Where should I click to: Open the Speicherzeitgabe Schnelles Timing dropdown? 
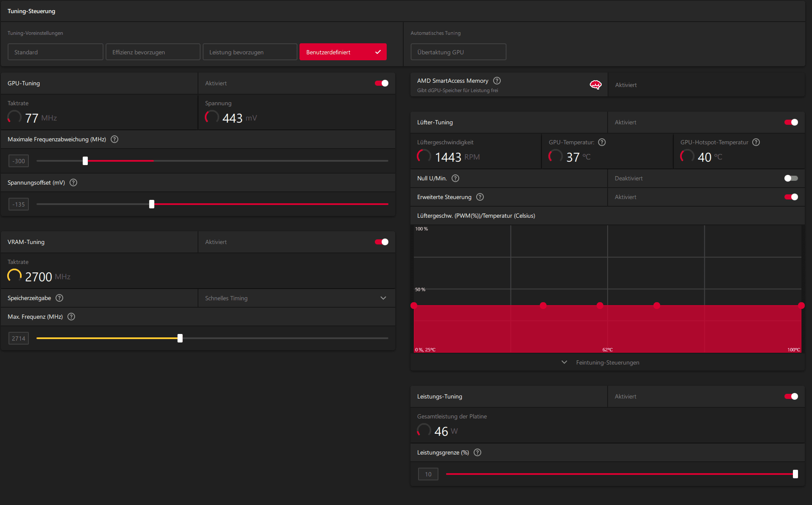pos(297,298)
